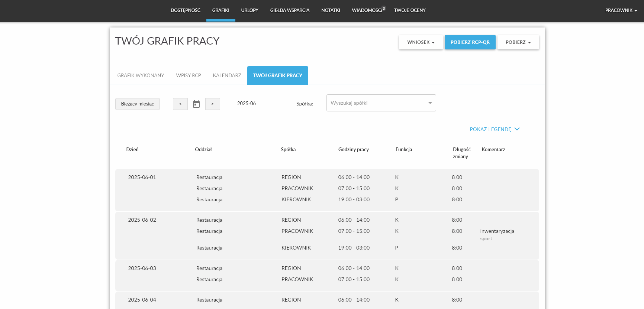Screen dimensions: 644x309
Task: Open the Pracownik user menu
Action: coord(621,10)
